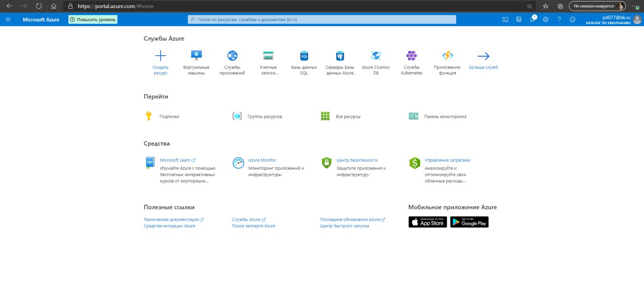Image resolution: width=644 pixels, height=284 pixels.
Task: Open Средства миграции Azure link
Action: click(170, 226)
